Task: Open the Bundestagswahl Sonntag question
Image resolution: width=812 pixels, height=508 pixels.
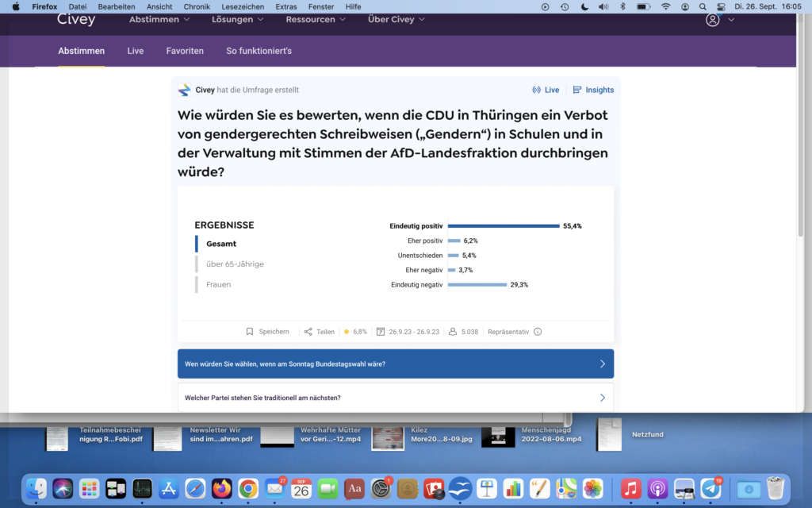Action: [395, 364]
